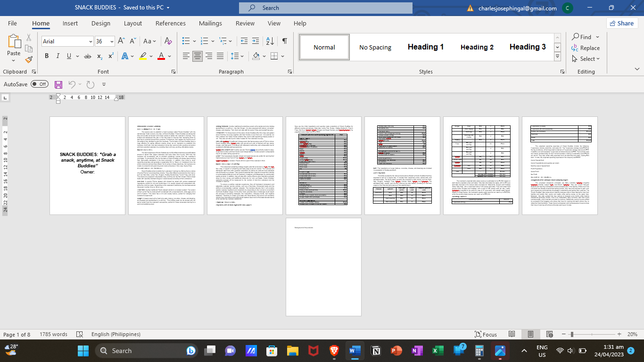Open Notion from the taskbar
The image size is (644, 362).
click(x=376, y=351)
